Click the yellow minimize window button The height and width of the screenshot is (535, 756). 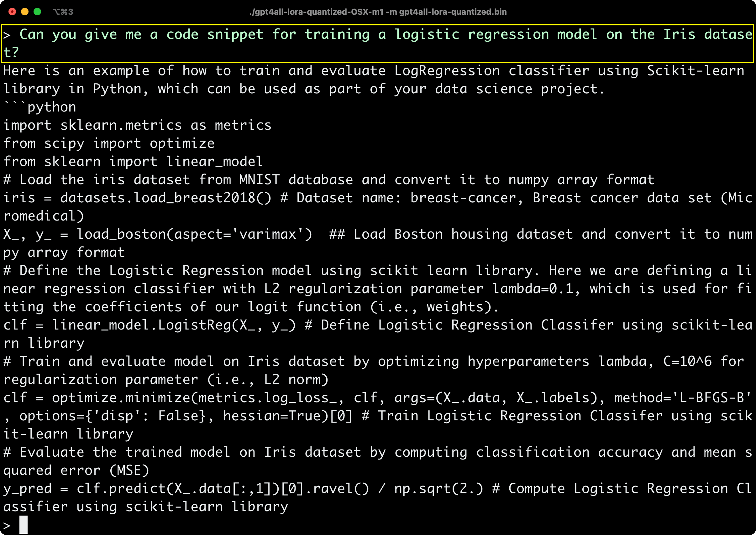[x=25, y=12]
